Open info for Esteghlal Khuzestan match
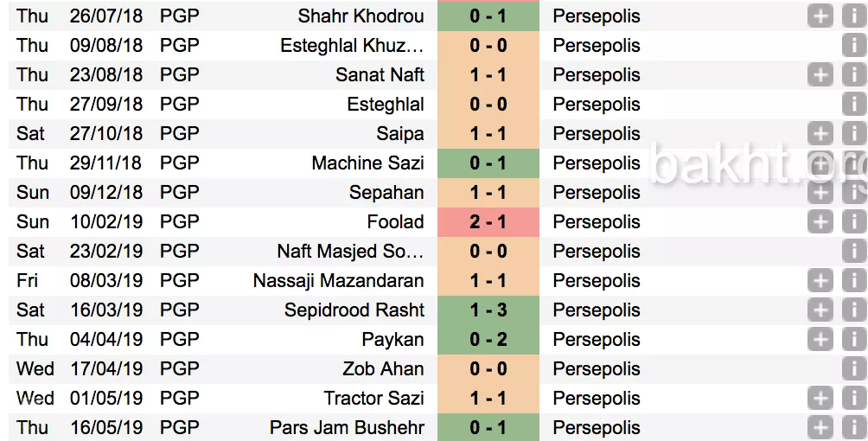This screenshot has width=868, height=441. tap(853, 46)
